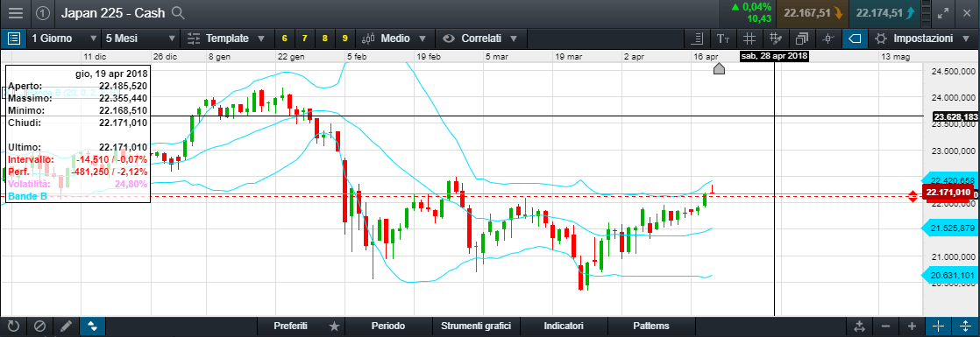
Task: Open the grid colour picker icon
Action: click(x=777, y=39)
